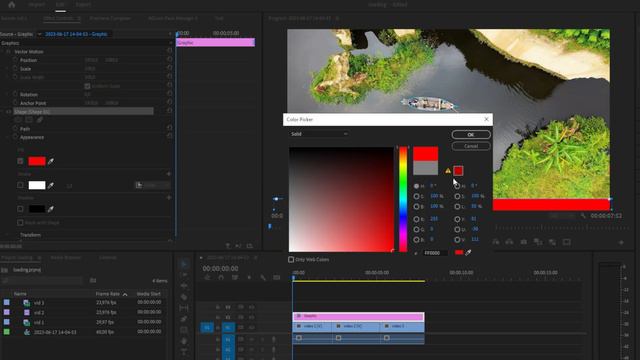Select the Pen tool in the tools panel
The width and height of the screenshot is (640, 360).
(x=184, y=319)
